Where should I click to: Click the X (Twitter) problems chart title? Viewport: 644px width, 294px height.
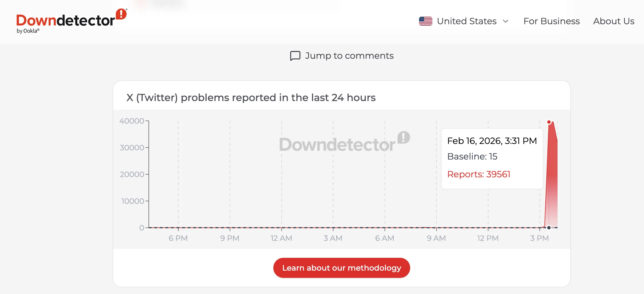pyautogui.click(x=251, y=98)
